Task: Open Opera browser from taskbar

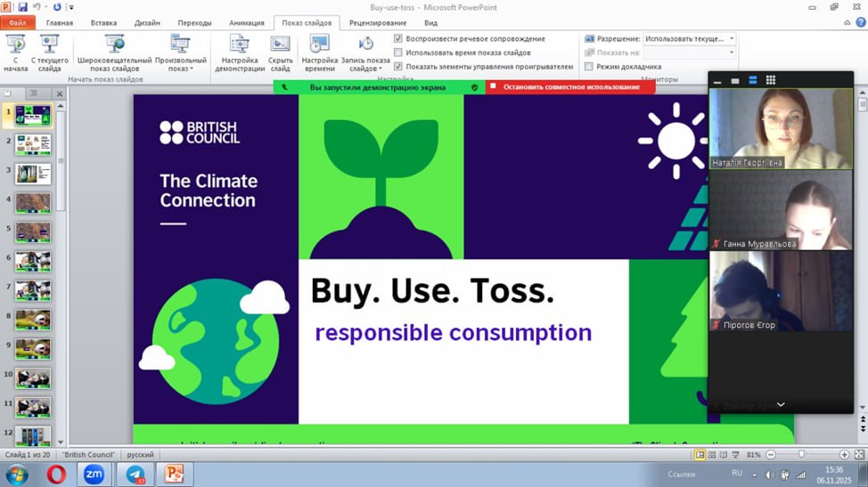Action: 56,475
